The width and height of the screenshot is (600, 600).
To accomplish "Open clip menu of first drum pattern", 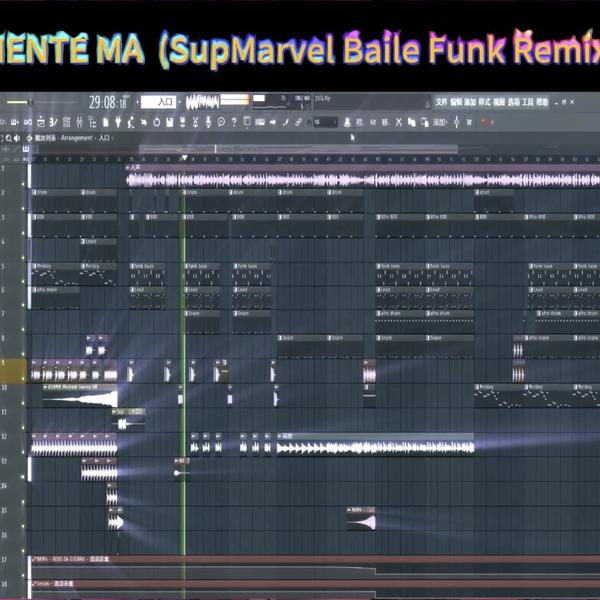I will tap(34, 192).
